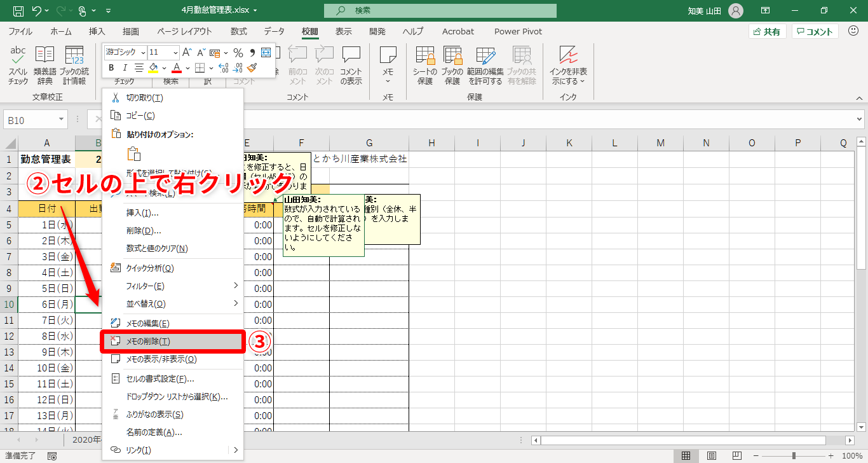The image size is (868, 463).
Task: Click the user account avatar
Action: pyautogui.click(x=736, y=11)
